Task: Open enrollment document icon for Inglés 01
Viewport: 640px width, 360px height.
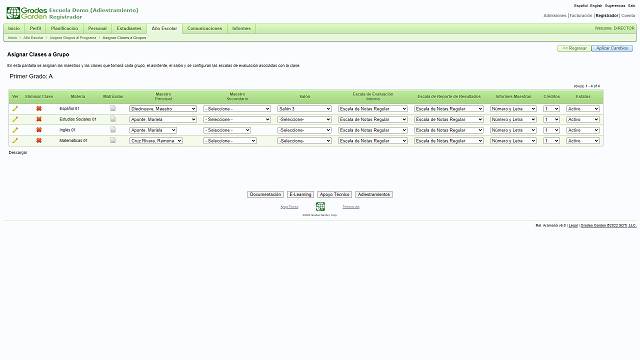Action: (113, 129)
